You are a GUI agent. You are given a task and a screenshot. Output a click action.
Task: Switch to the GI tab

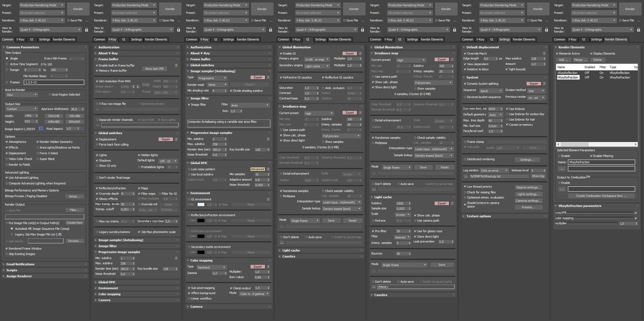pos(32,39)
